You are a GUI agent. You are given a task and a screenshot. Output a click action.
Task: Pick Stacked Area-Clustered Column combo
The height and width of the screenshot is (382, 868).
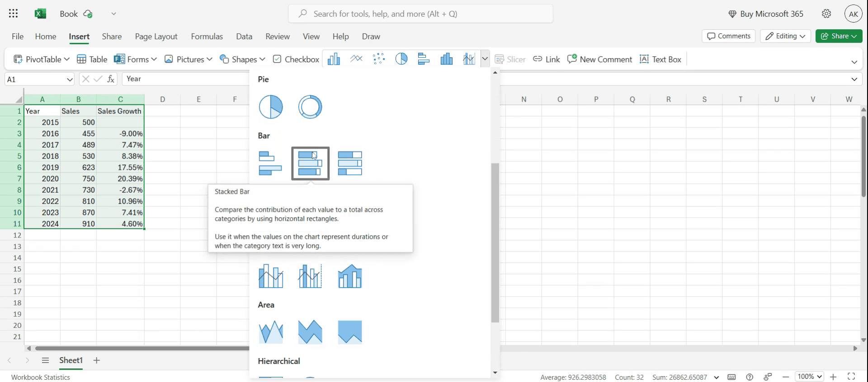click(x=350, y=276)
